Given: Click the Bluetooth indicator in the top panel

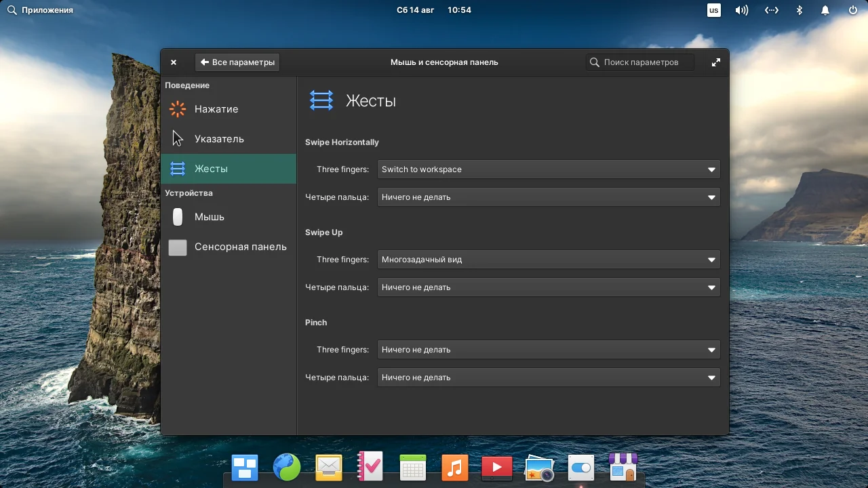Looking at the screenshot, I should tap(799, 9).
